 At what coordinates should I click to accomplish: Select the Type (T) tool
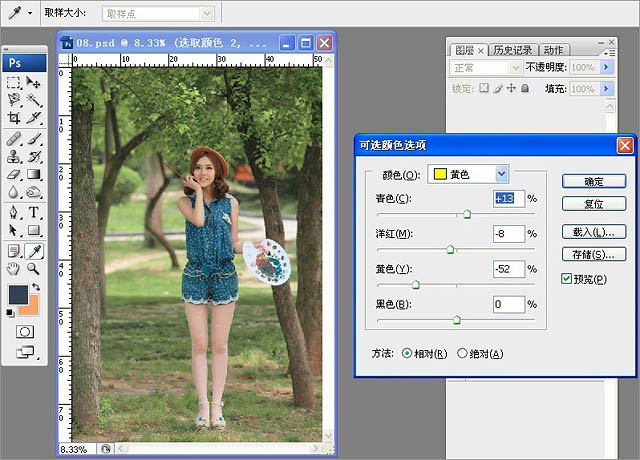point(34,212)
